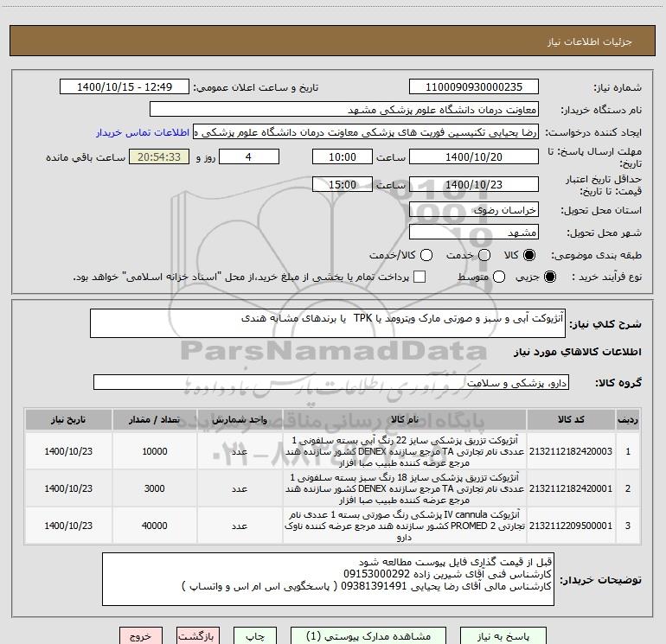Click the remaining time field 20:54:33
The image size is (666, 644).
pyautogui.click(x=159, y=157)
